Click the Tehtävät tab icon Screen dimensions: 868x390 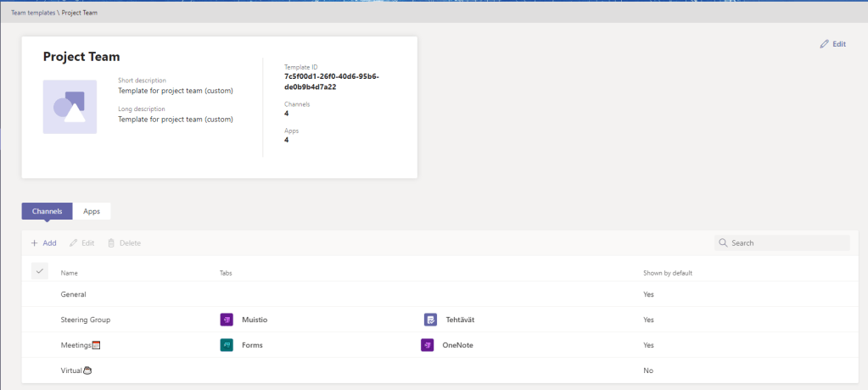coord(431,320)
